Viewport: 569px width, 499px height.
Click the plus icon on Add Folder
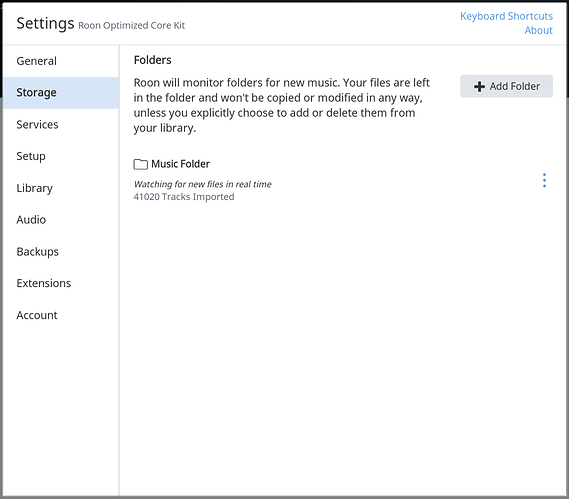[x=479, y=86]
